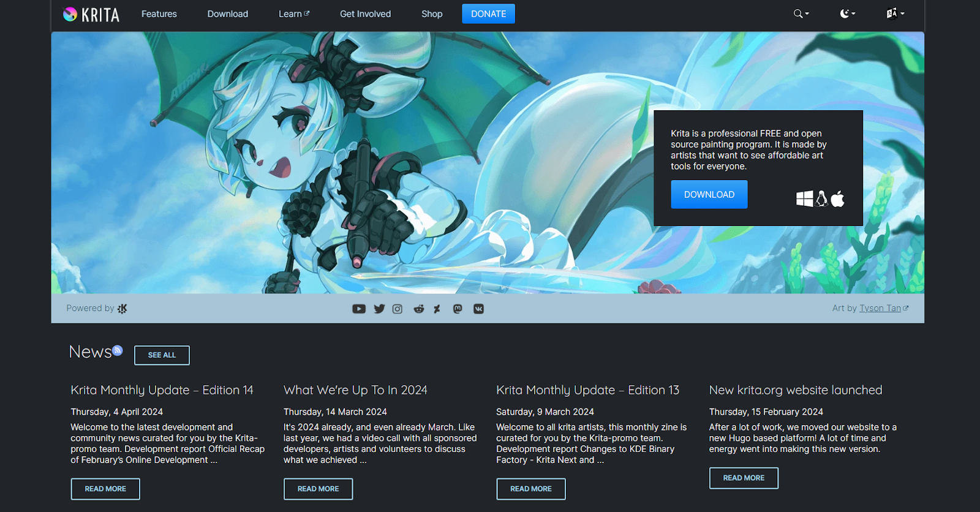The image size is (980, 512).
Task: Read more about What We're Up To
Action: click(318, 489)
